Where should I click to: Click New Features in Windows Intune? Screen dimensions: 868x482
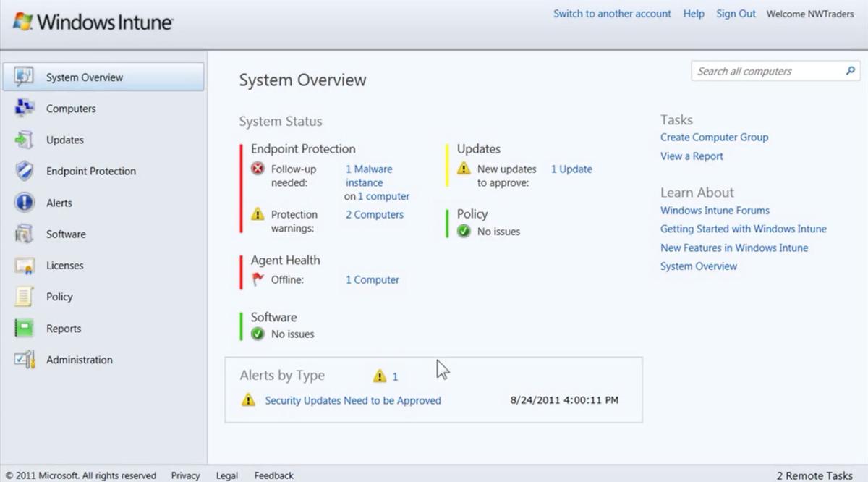click(734, 248)
